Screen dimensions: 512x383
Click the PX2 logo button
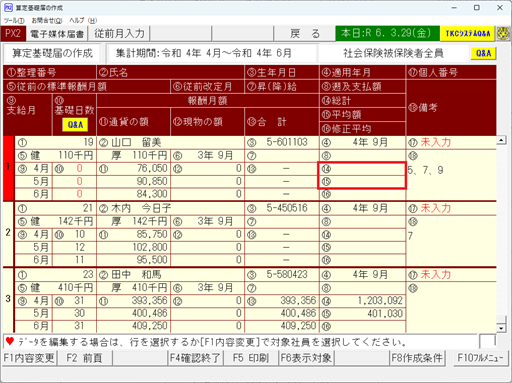[x=13, y=34]
